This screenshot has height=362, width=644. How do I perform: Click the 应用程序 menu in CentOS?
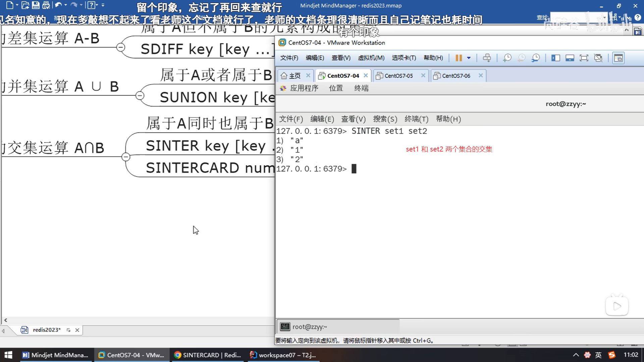click(304, 88)
